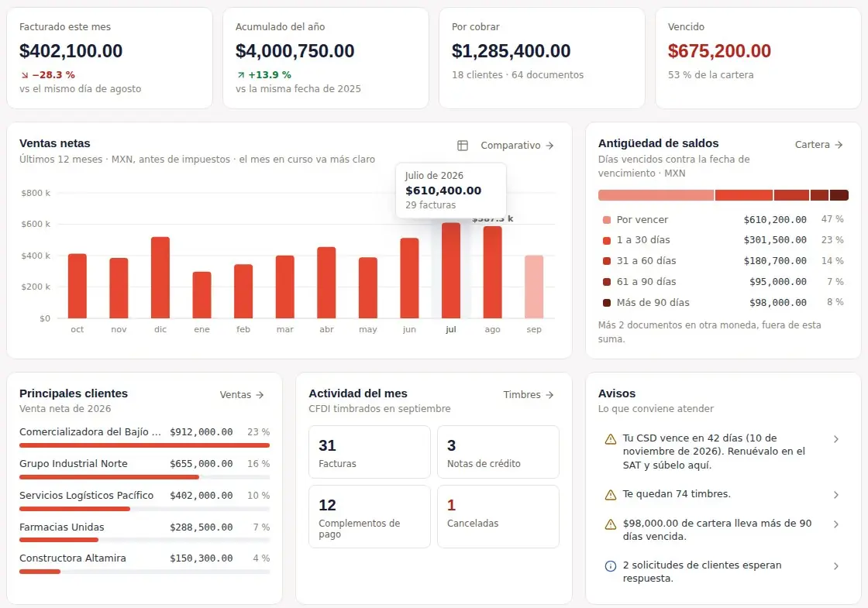868x608 pixels.
Task: Expand the CSD vence notice chevron
Action: point(836,439)
